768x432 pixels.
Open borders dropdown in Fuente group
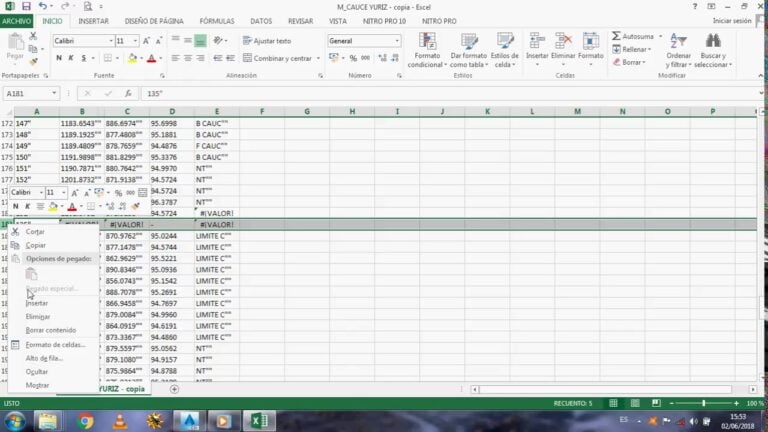117,58
